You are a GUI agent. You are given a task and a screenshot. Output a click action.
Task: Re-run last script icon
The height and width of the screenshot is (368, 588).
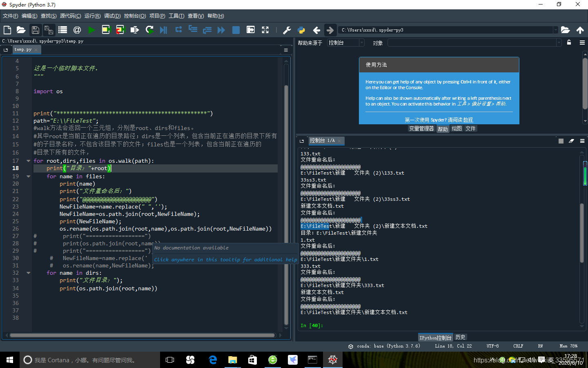pyautogui.click(x=149, y=30)
